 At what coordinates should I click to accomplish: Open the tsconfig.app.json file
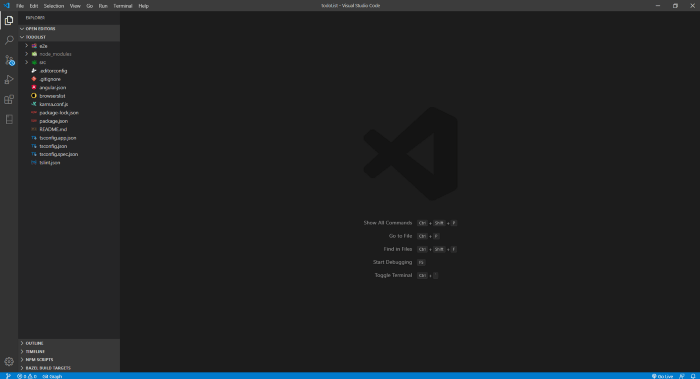point(69,138)
